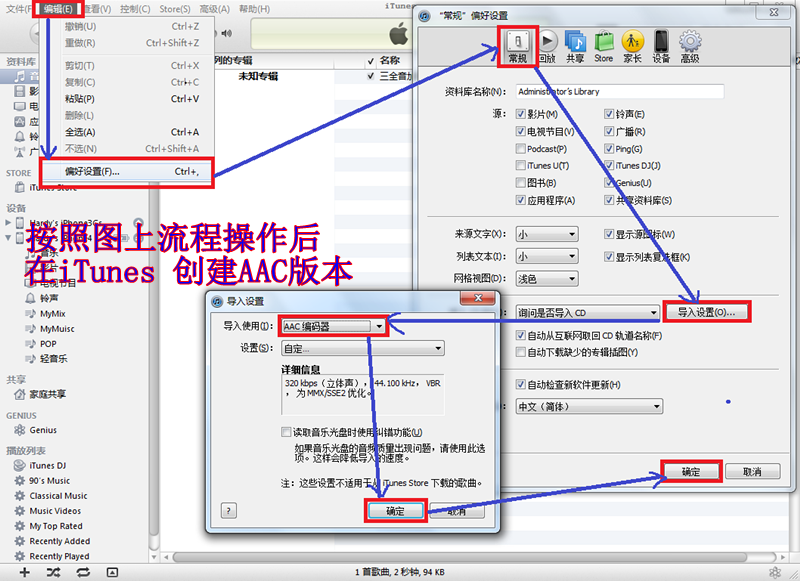800x581 pixels.
Task: Toggle 自动检查新软件更新(H) checkbox
Action: click(x=520, y=385)
